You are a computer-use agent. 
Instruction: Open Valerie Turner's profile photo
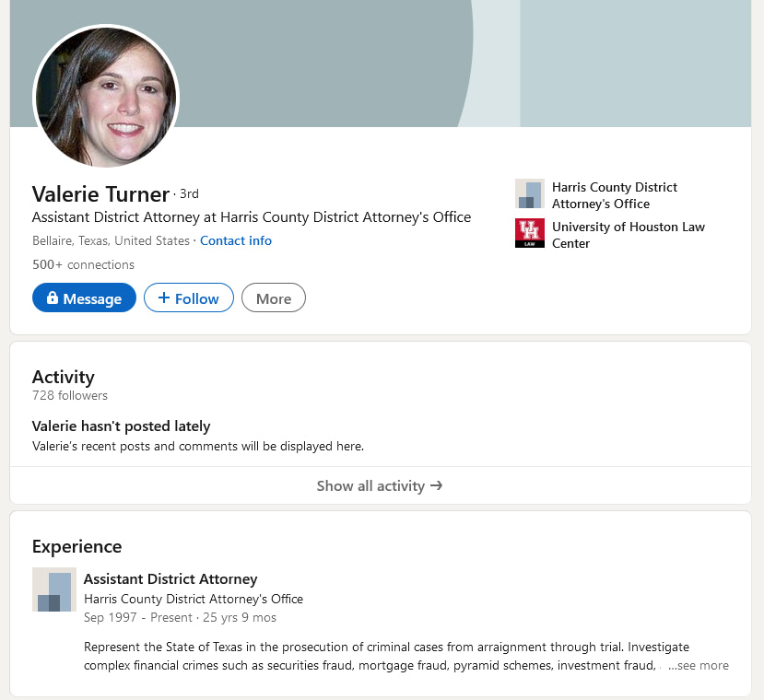pyautogui.click(x=106, y=97)
